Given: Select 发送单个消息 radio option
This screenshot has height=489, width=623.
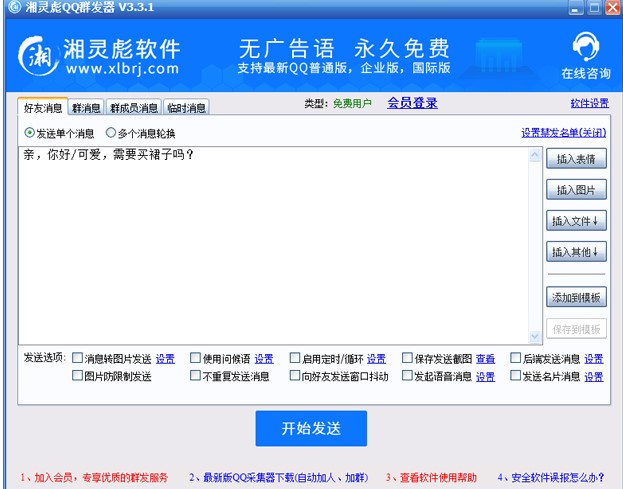Looking at the screenshot, I should click(60, 133).
